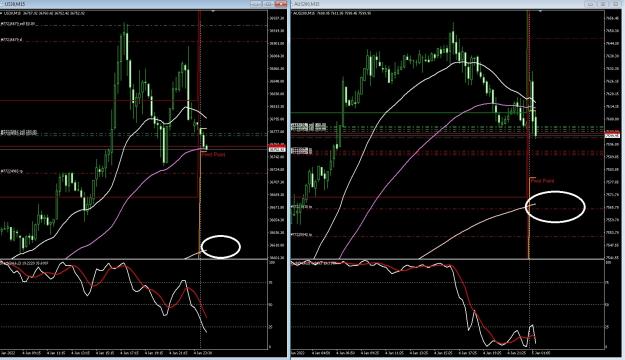Click the US30 OHLC header text
This screenshot has height=360, width=625.
coord(43,13)
